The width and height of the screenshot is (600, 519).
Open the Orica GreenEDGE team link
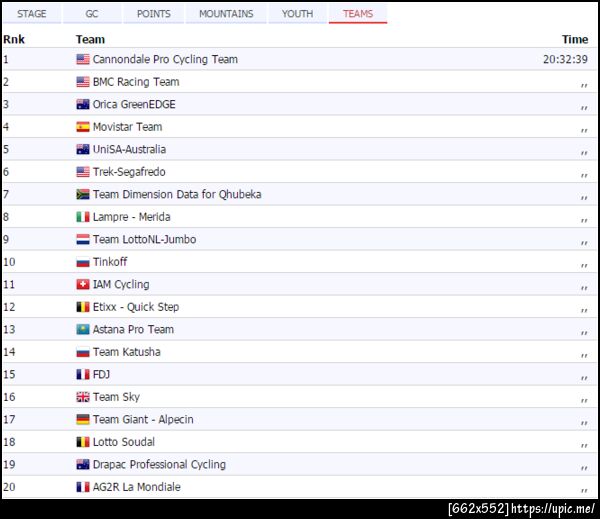click(134, 104)
